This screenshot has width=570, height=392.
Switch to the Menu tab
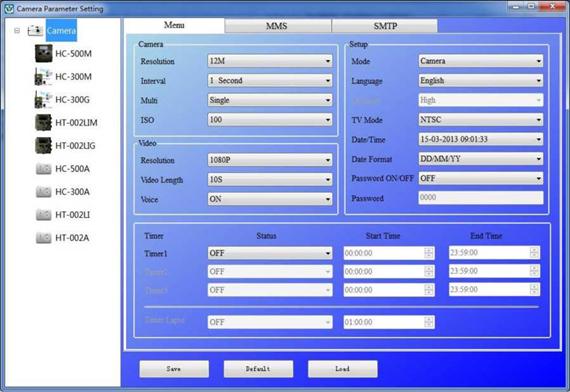(174, 25)
